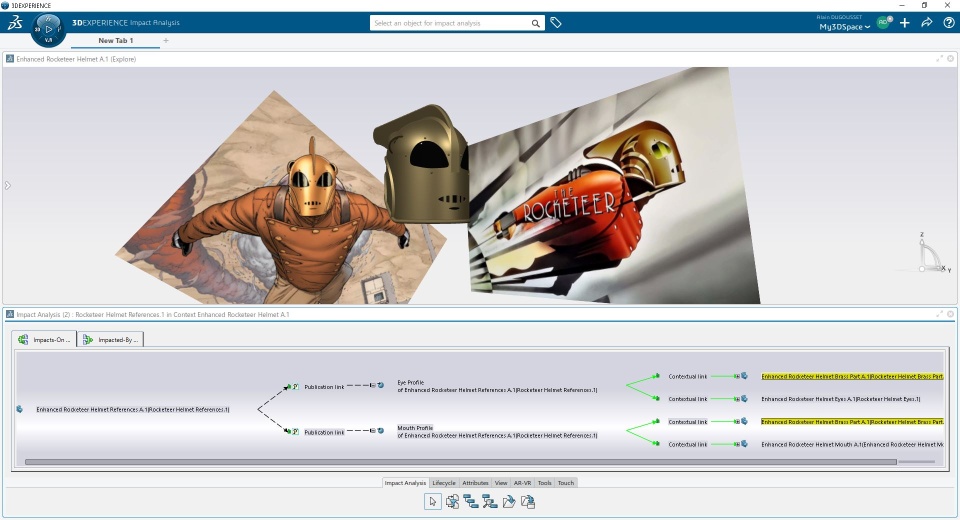Open the Touch toolbar section
The width and height of the screenshot is (960, 520).
tap(566, 483)
